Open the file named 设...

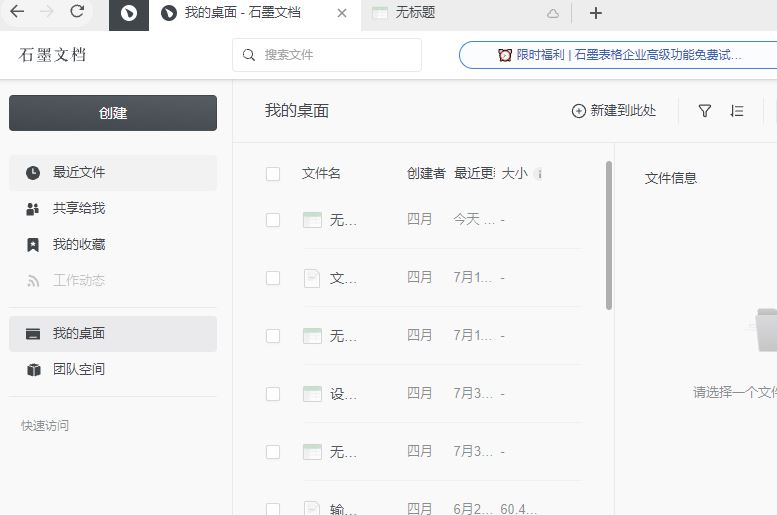pyautogui.click(x=343, y=394)
